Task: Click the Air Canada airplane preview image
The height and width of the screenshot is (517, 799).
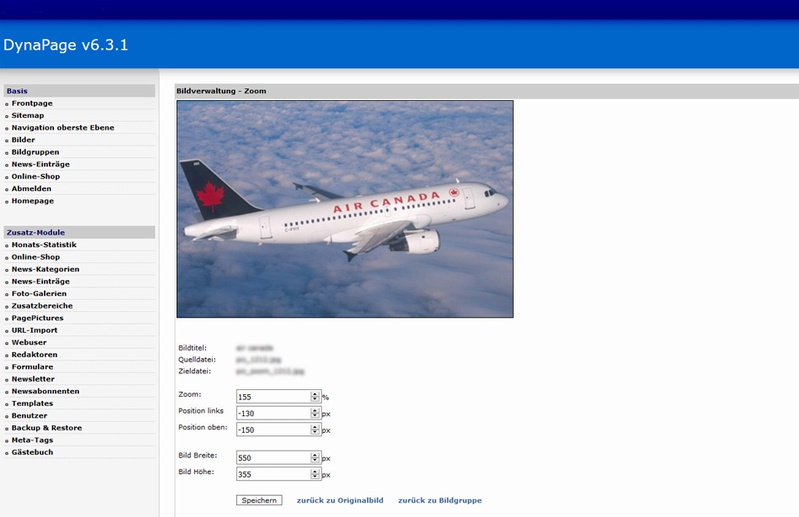Action: (x=345, y=209)
